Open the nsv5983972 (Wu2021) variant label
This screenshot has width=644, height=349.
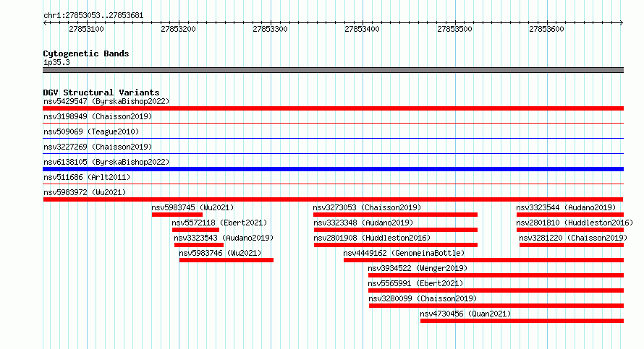tap(85, 192)
